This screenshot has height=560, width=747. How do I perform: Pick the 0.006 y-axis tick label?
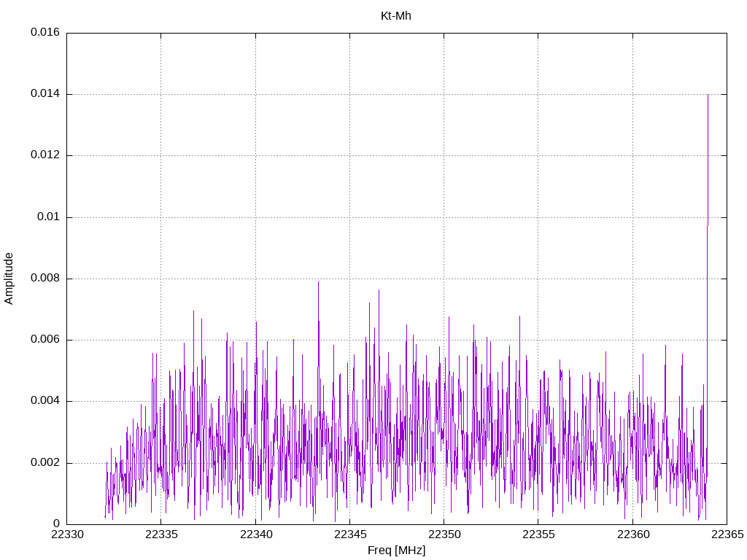click(45, 340)
